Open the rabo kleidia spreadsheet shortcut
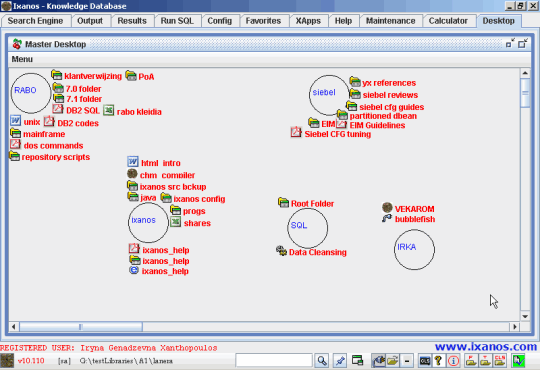The image size is (540, 370). tap(132, 111)
